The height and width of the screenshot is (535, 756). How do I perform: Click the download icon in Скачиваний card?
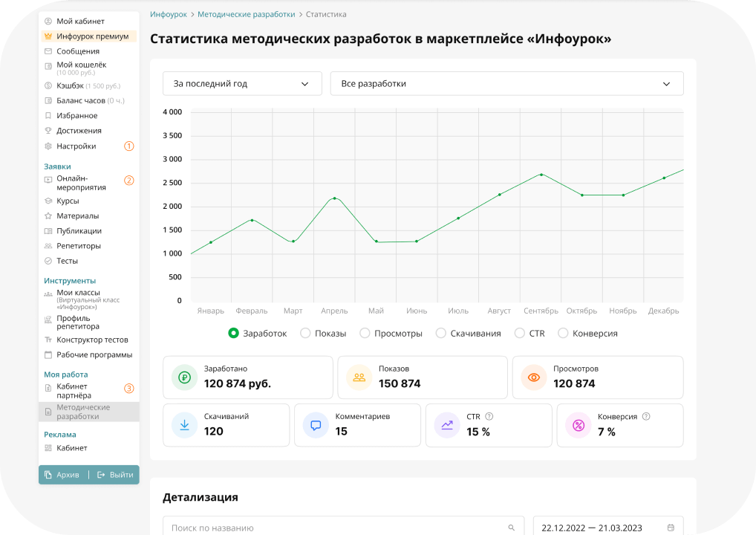[x=184, y=425]
